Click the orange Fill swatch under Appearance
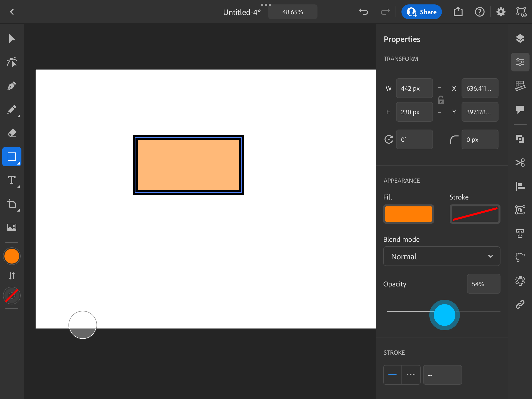 [408, 214]
